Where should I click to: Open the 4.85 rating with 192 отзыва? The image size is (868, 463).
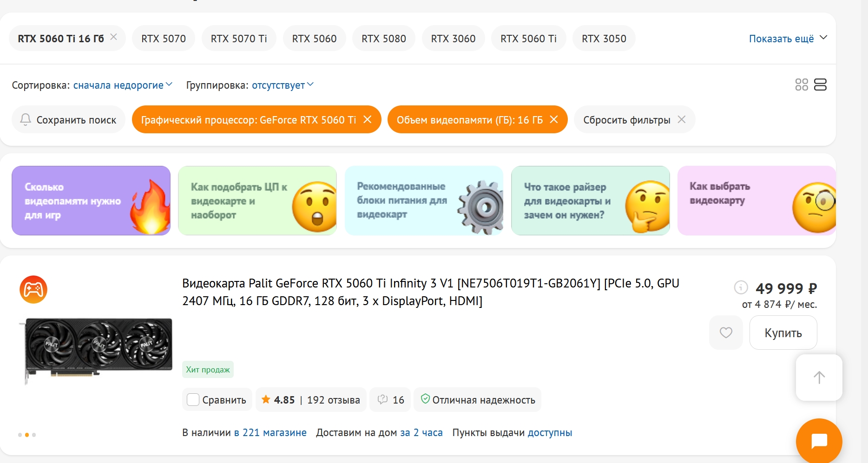click(x=311, y=400)
